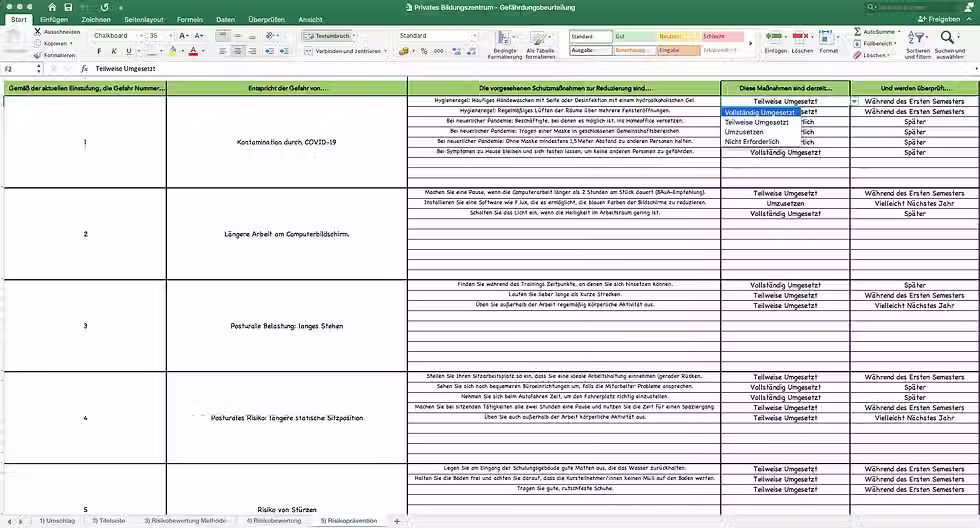This screenshot has width=980, height=528.
Task: Open the Chalkboard font name dropdown
Action: click(x=141, y=36)
